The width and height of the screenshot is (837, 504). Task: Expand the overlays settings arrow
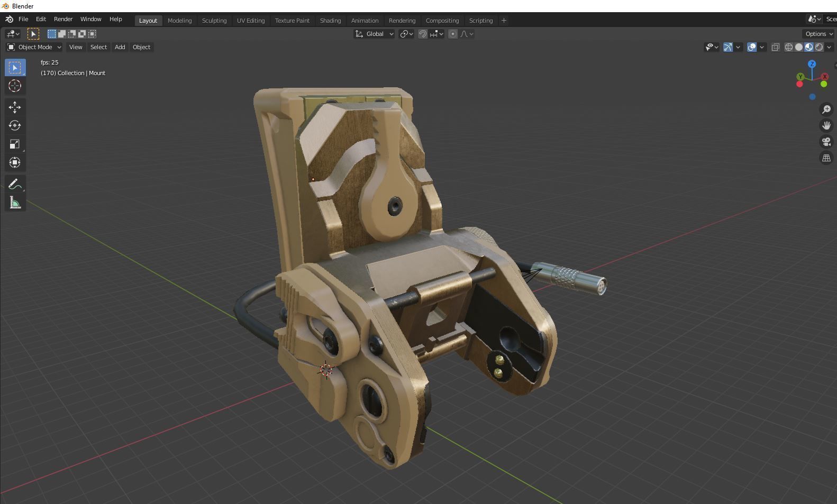[x=762, y=47]
